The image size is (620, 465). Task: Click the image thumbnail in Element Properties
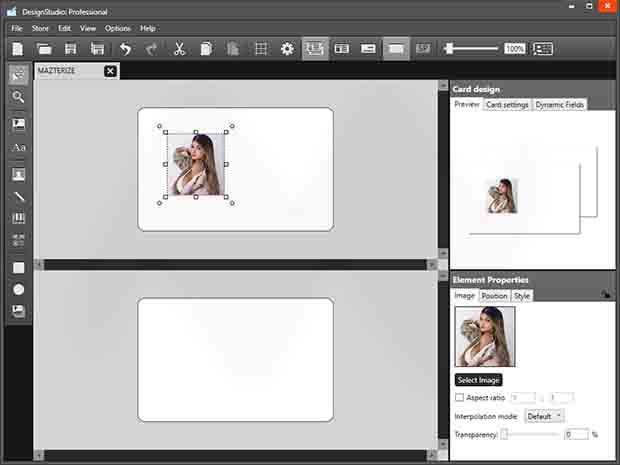pyautogui.click(x=485, y=336)
